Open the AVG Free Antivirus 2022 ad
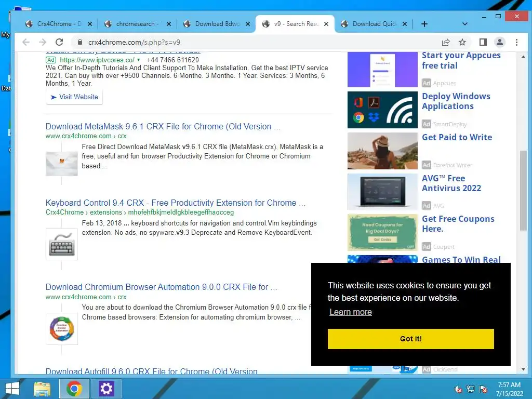 (x=451, y=183)
